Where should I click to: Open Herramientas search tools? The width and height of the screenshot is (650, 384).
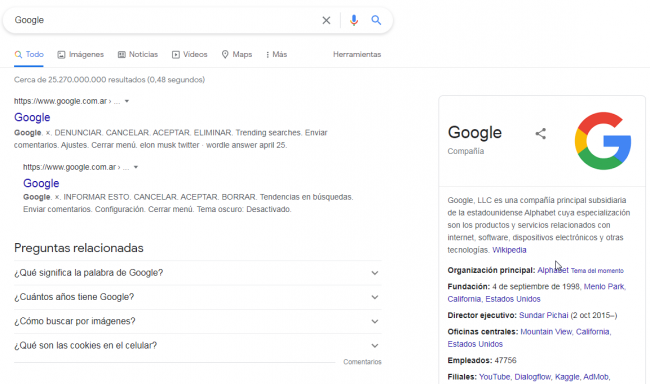click(357, 54)
